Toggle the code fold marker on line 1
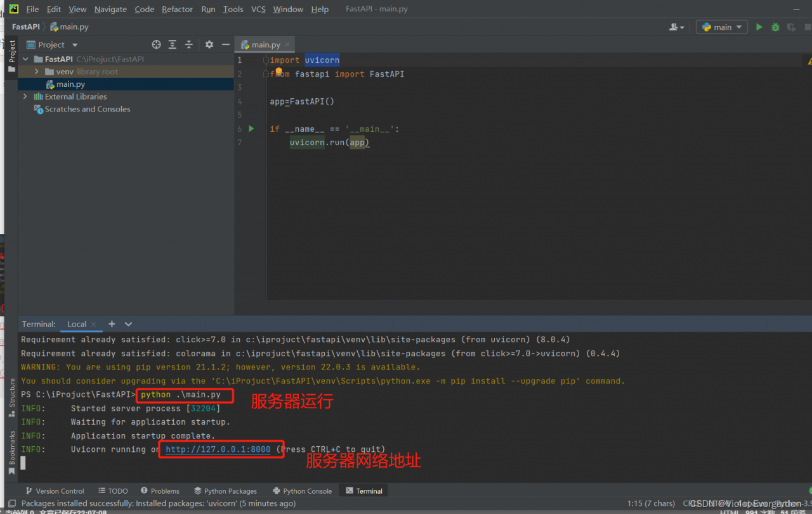Image resolution: width=812 pixels, height=514 pixels. pyautogui.click(x=266, y=60)
